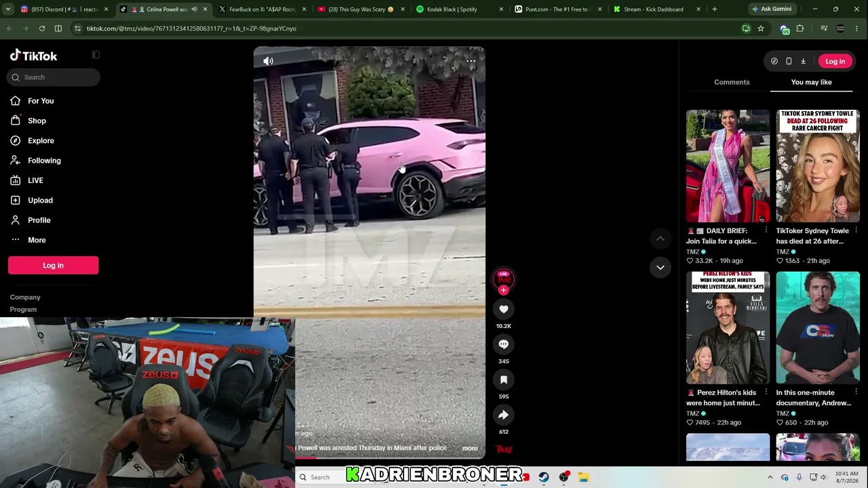Click the sidebar Log in button
The height and width of the screenshot is (488, 868).
coord(53,265)
